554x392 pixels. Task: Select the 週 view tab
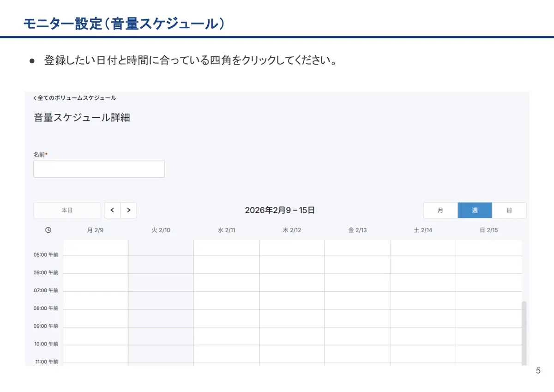475,210
